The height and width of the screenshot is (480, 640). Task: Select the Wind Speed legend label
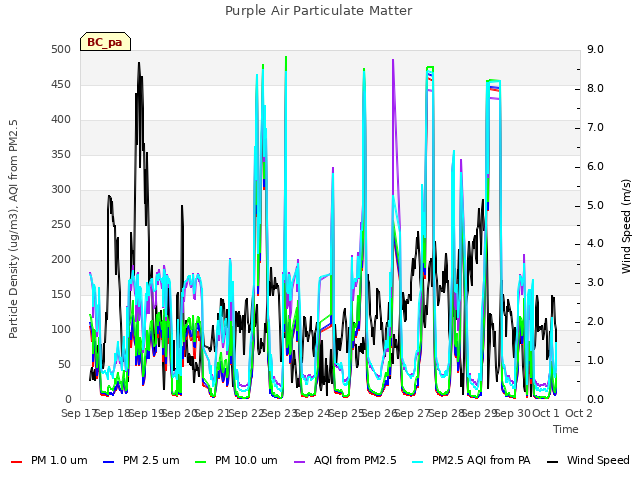click(598, 460)
